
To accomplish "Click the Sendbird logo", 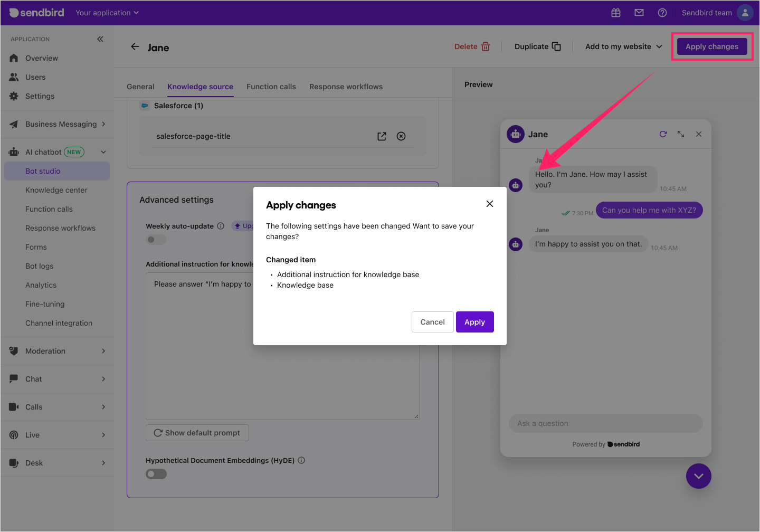I will tap(36, 13).
